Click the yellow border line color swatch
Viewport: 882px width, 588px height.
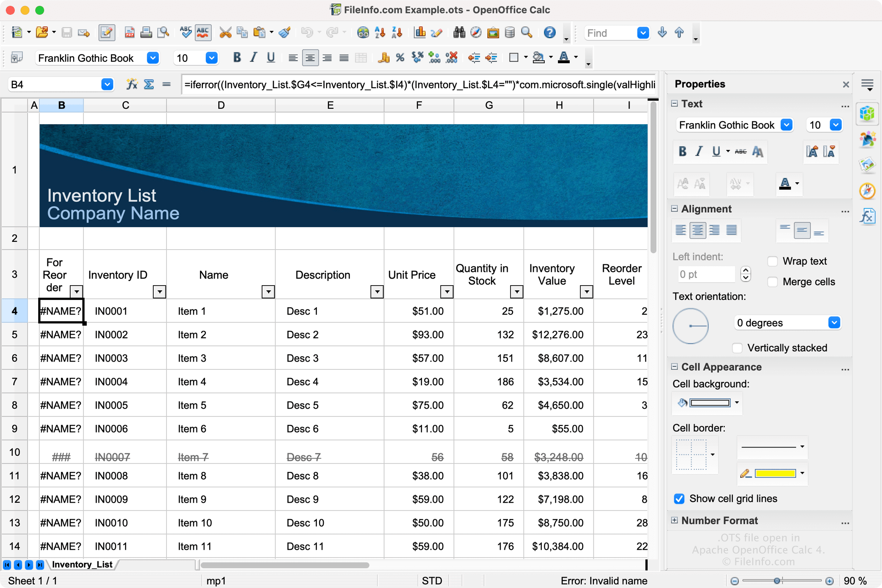[775, 474]
